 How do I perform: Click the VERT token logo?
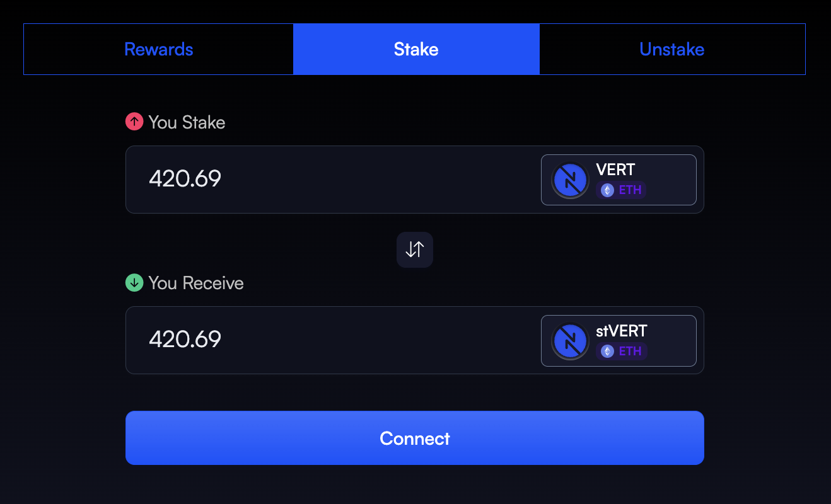tap(570, 180)
